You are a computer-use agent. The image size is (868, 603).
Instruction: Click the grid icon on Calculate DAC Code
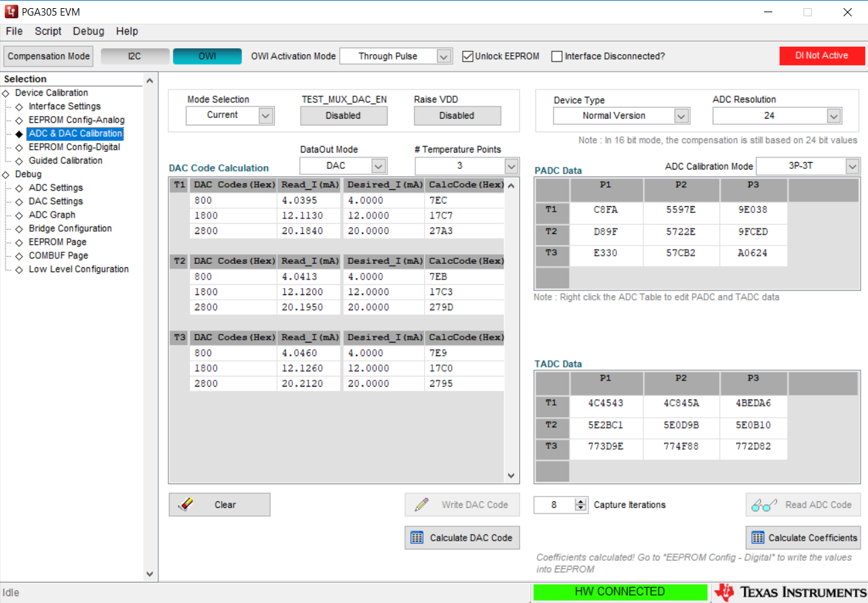click(x=417, y=538)
